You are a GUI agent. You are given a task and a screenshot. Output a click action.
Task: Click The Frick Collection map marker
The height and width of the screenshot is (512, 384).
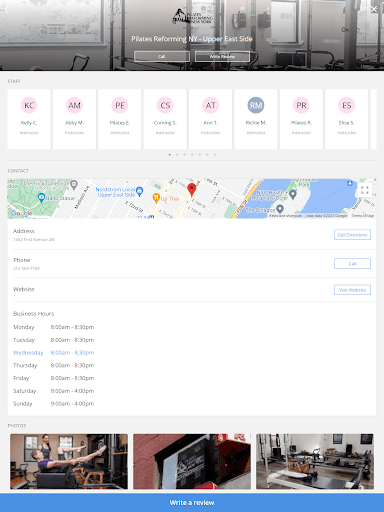coord(74,184)
